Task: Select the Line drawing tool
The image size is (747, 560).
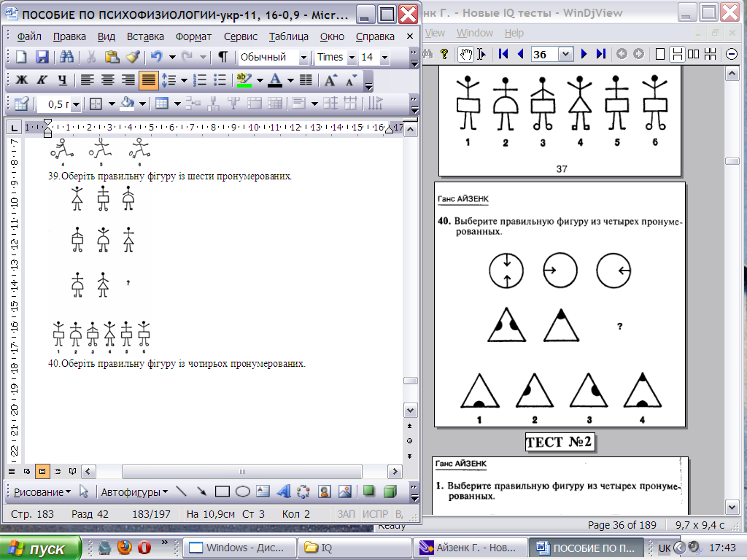Action: 182,491
